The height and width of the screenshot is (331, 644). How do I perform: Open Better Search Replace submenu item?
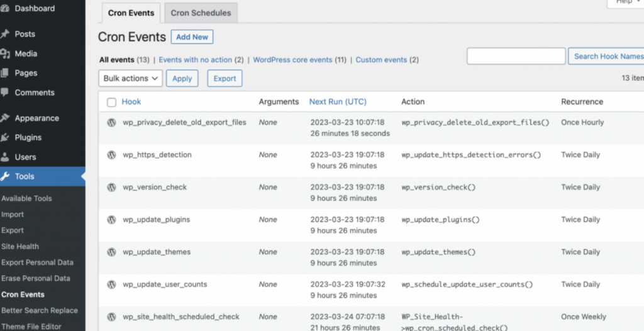pyautogui.click(x=40, y=310)
